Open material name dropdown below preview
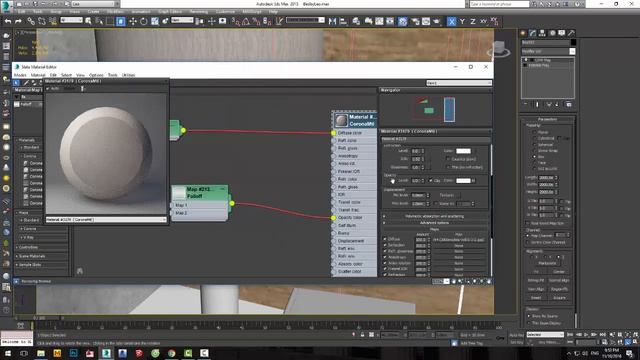Screen dimensions: 640x360 pos(106,220)
